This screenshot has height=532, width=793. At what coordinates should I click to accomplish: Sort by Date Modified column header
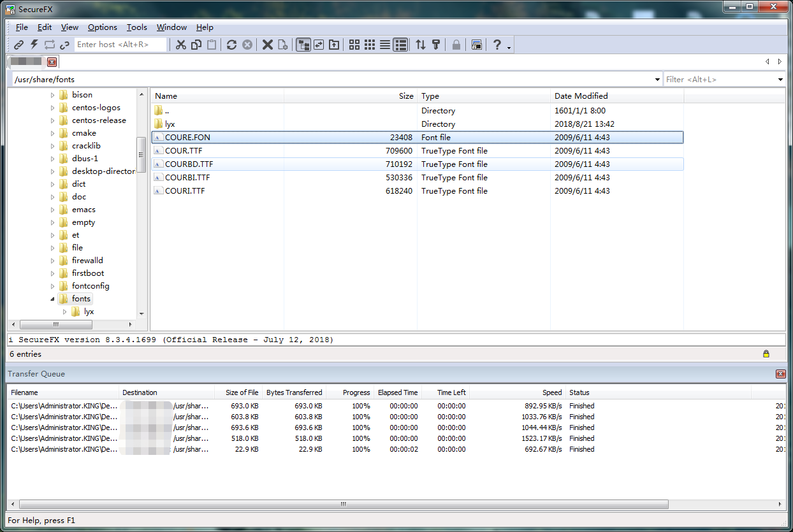coord(617,96)
